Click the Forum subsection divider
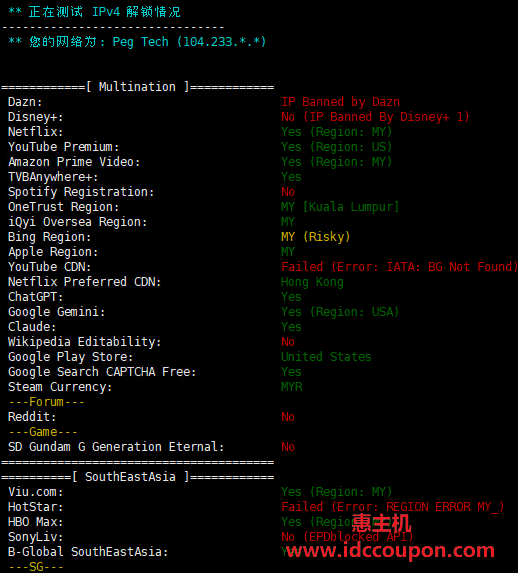 (x=46, y=402)
